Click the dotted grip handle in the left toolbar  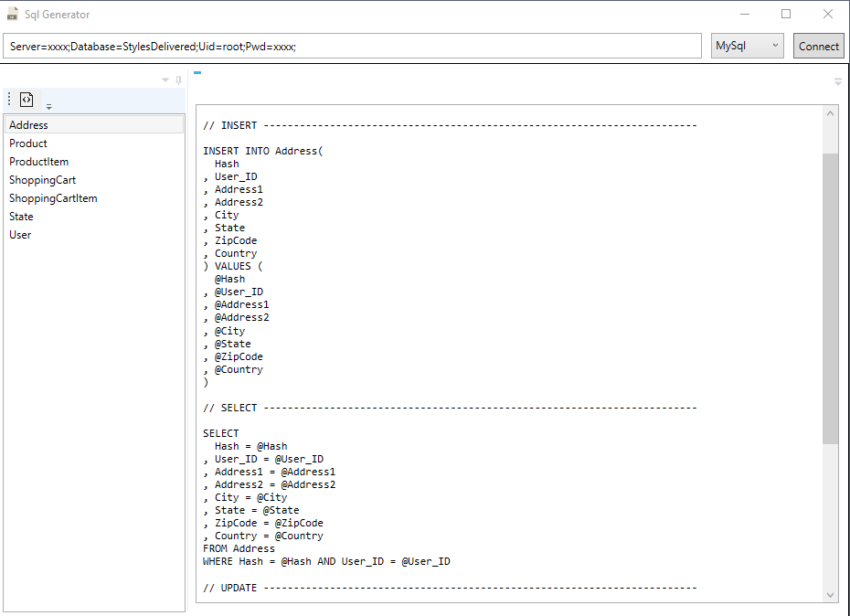8,99
